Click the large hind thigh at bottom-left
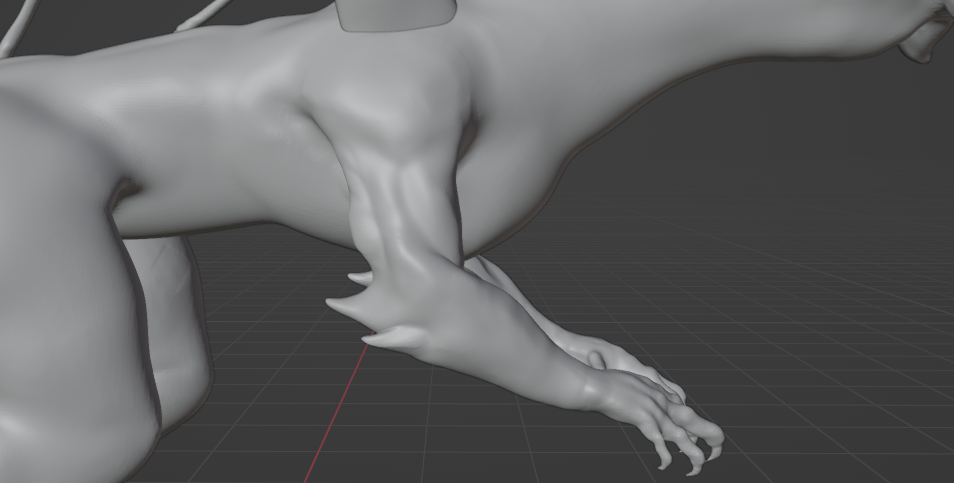Viewport: 954px width, 483px height. (x=60, y=330)
